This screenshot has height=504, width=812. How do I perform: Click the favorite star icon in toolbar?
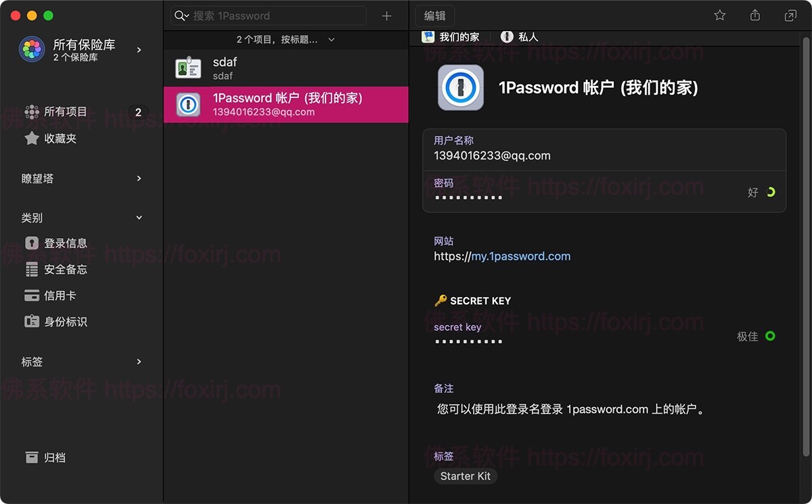point(720,16)
